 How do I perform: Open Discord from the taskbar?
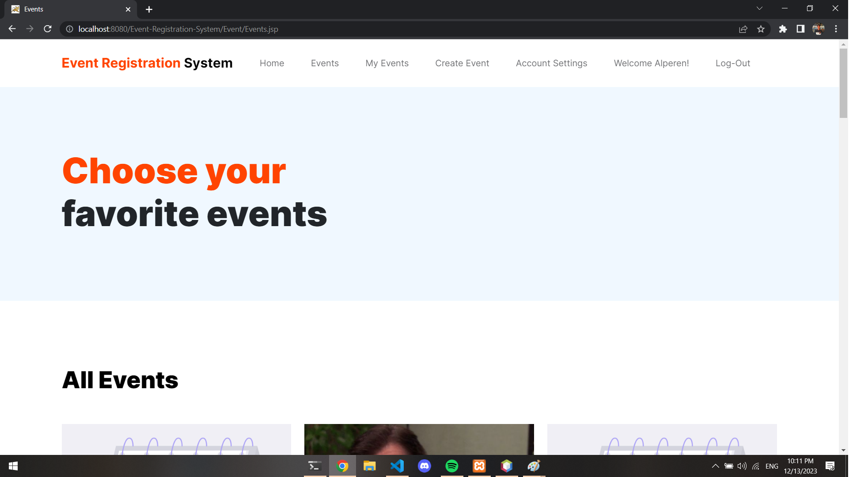click(x=424, y=466)
